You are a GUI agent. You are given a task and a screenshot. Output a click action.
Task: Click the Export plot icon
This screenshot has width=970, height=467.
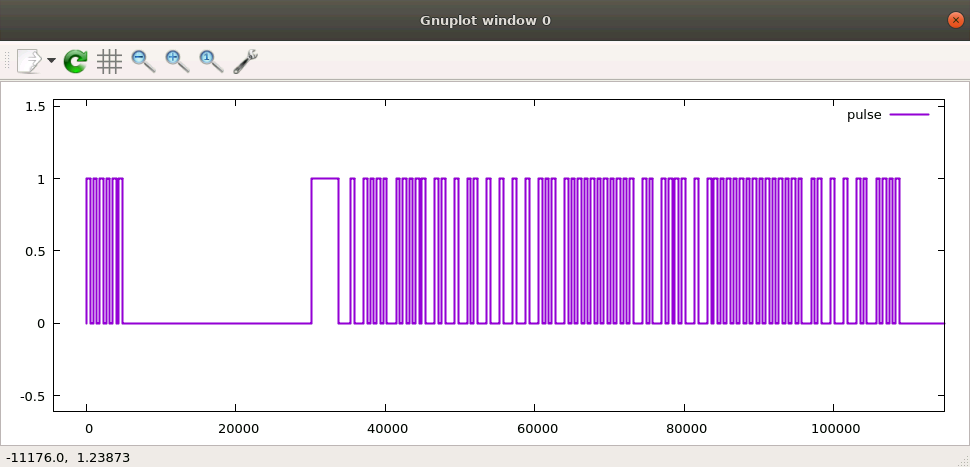[x=29, y=61]
